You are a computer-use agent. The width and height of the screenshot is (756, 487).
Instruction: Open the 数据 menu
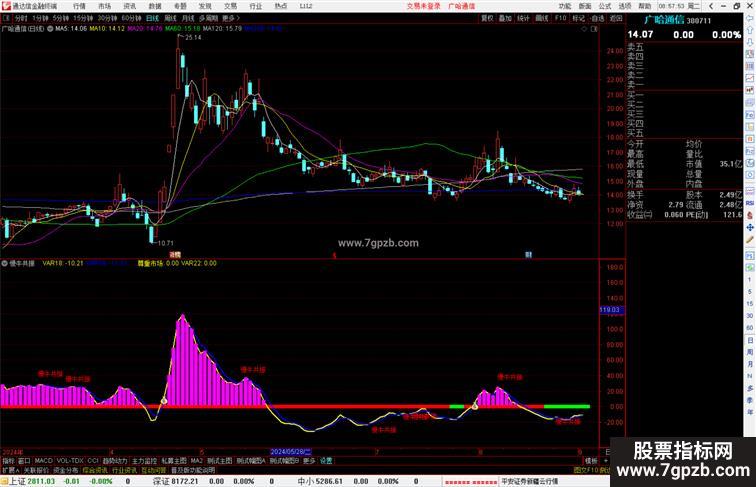click(155, 6)
